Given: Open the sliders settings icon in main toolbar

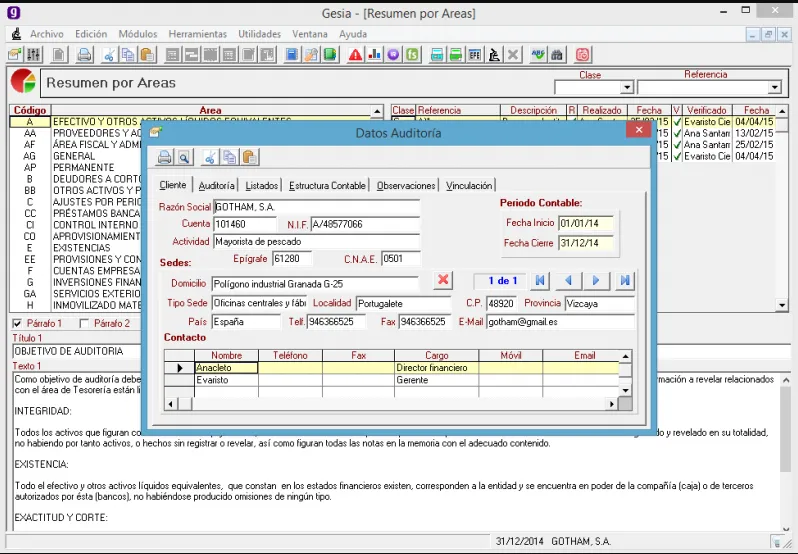Looking at the screenshot, I should point(34,54).
